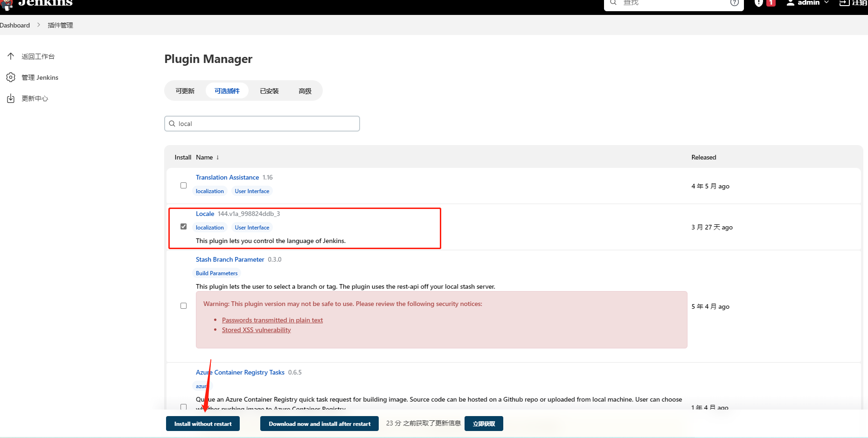The width and height of the screenshot is (868, 438).
Task: Open the security warning shield icon
Action: (x=759, y=3)
